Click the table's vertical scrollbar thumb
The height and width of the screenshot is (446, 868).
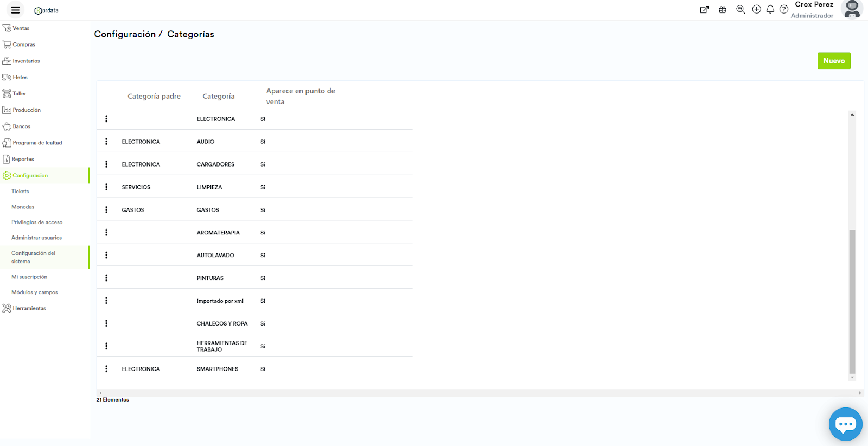(x=852, y=301)
